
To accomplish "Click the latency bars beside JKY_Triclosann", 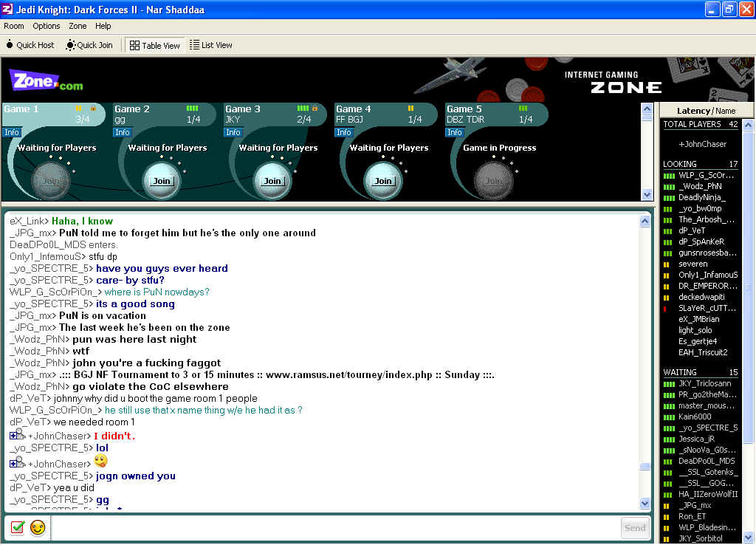I will click(669, 385).
